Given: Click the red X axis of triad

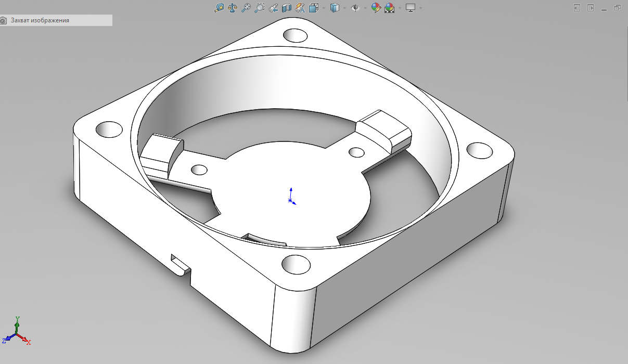Looking at the screenshot, I should tap(24, 339).
